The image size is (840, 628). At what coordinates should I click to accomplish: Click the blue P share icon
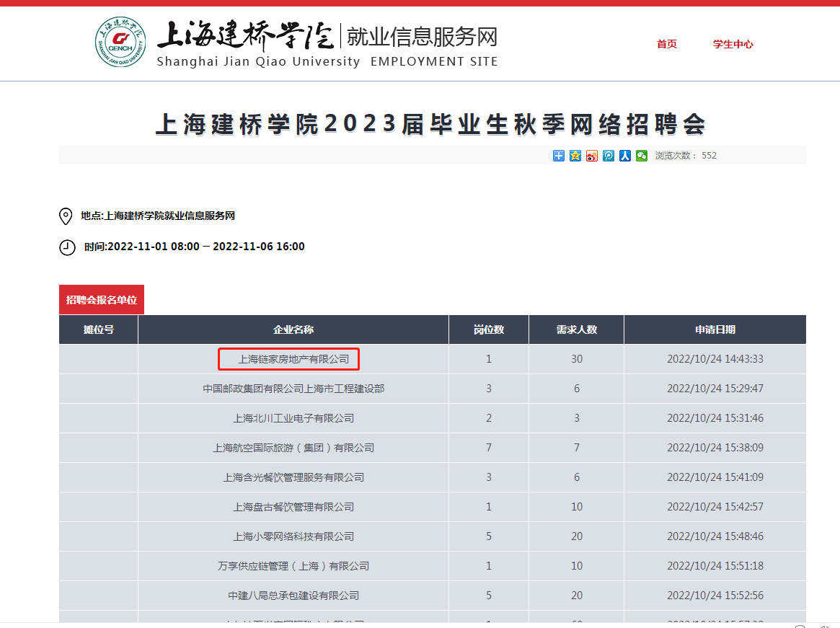click(x=608, y=156)
